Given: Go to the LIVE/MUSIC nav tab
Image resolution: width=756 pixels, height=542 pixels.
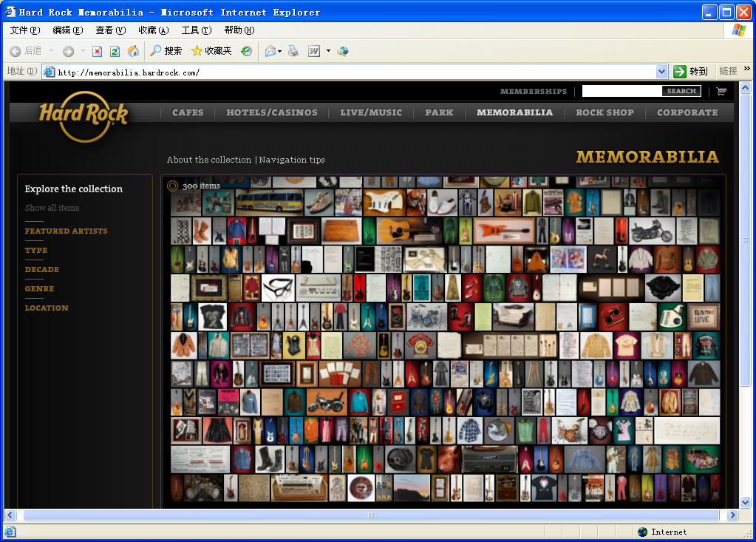Looking at the screenshot, I should [371, 112].
